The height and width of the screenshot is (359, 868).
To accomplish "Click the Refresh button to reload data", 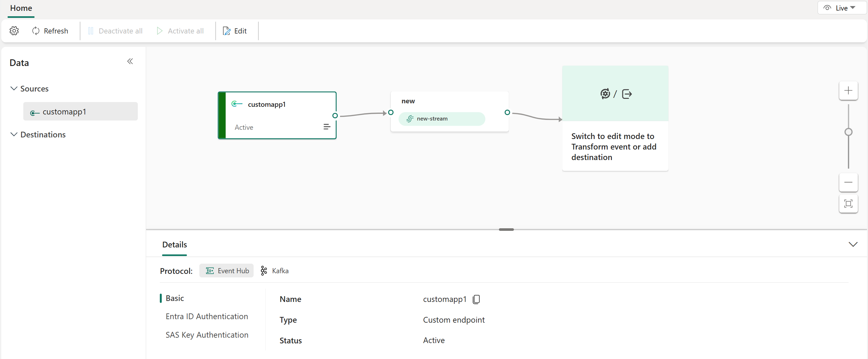I will (50, 30).
